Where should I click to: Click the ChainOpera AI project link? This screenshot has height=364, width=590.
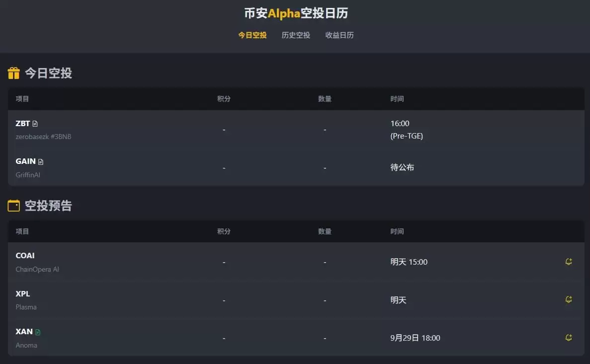coord(37,269)
